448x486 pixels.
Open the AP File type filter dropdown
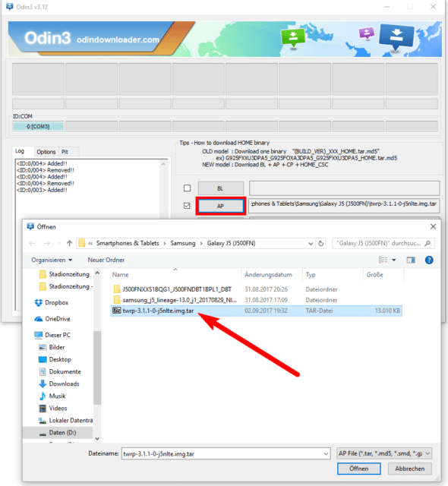384,453
